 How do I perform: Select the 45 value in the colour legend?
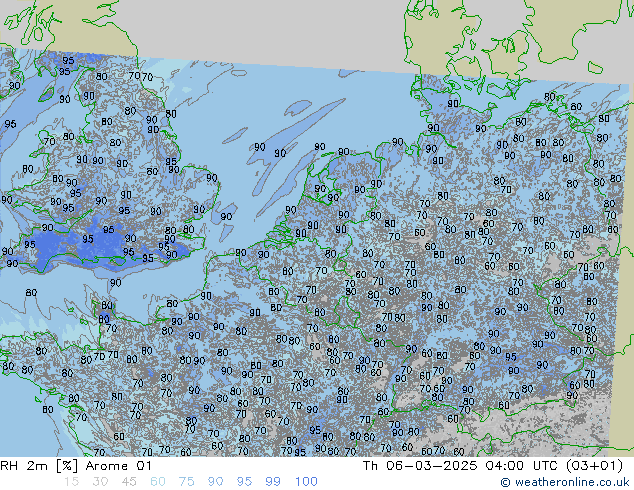129,482
